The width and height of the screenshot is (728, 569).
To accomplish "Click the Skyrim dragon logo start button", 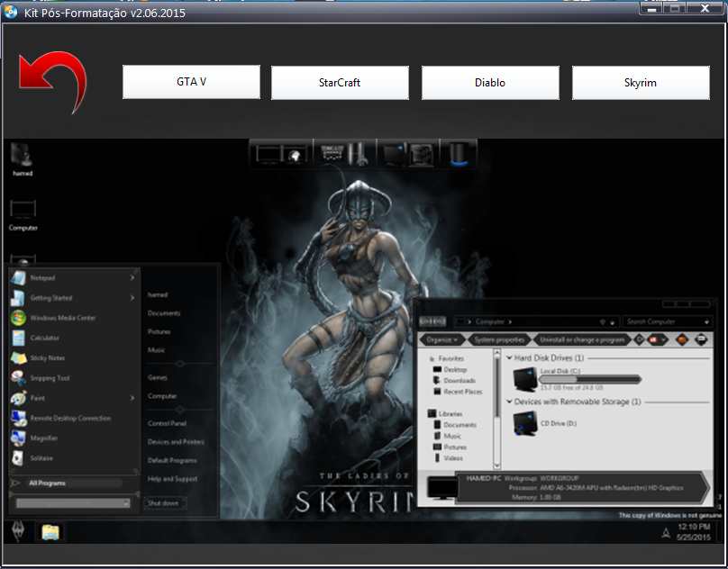I will coord(18,531).
